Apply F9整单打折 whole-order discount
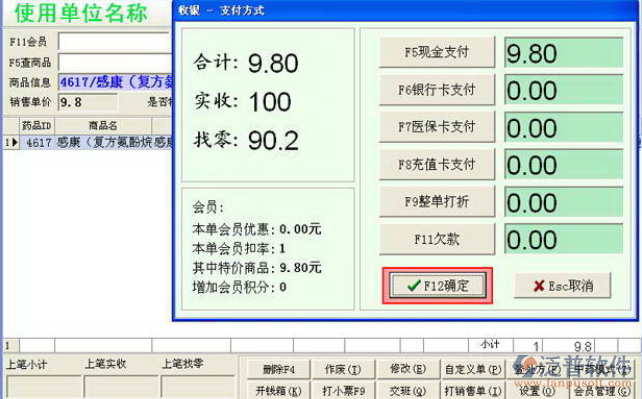The width and height of the screenshot is (642, 399). click(437, 202)
